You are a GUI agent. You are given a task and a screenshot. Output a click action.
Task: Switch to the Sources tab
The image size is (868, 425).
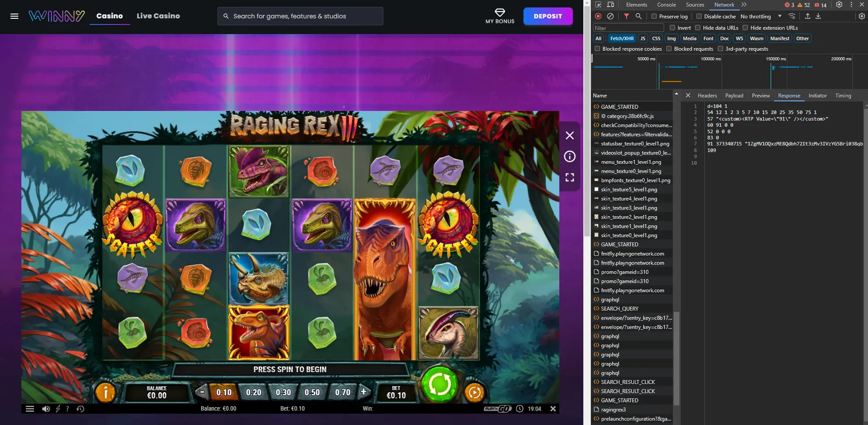695,5
